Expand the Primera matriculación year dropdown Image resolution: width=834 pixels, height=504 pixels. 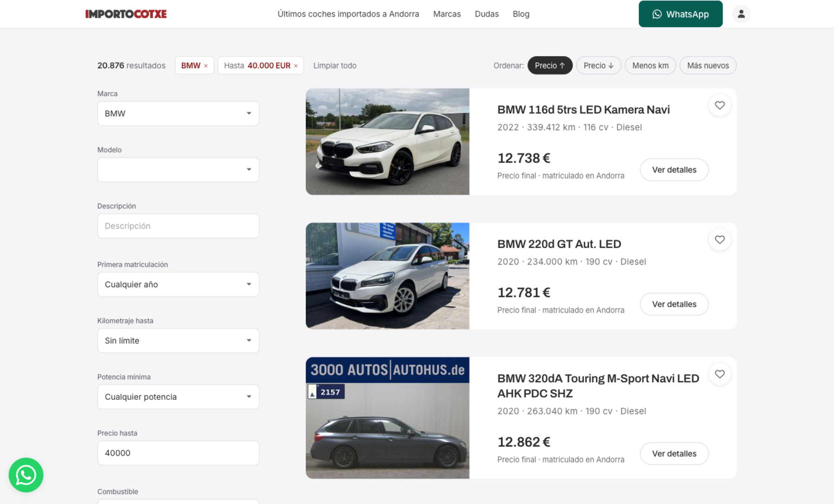(x=178, y=284)
